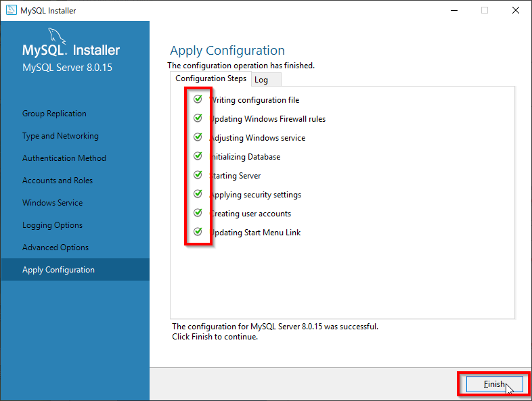Click 'Adjusting Windows service' step text
This screenshot has width=532, height=401.
(x=258, y=138)
